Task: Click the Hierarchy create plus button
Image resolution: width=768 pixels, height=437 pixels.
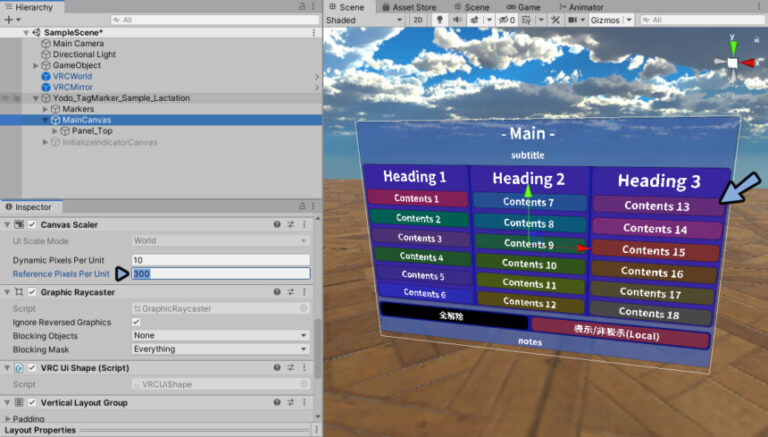Action: 8,20
